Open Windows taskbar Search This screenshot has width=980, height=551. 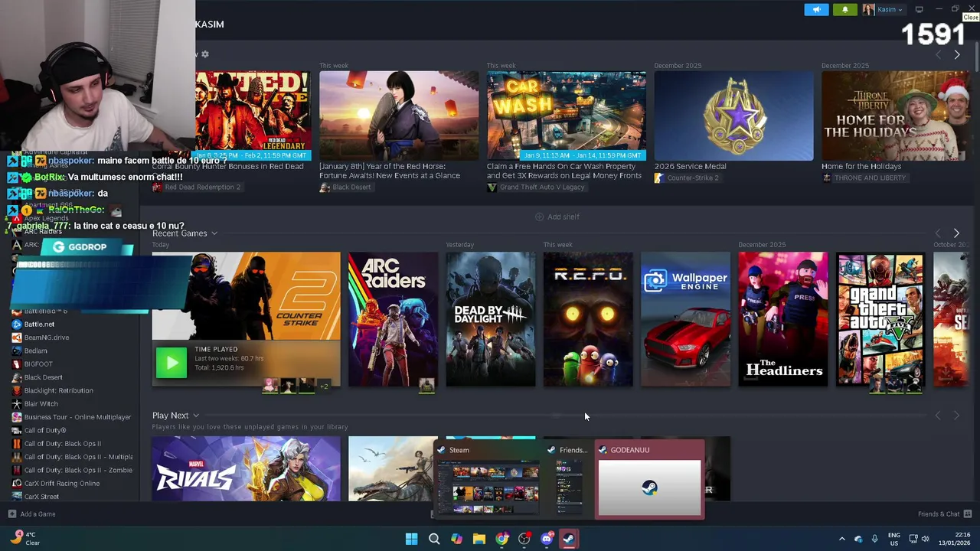pos(434,540)
